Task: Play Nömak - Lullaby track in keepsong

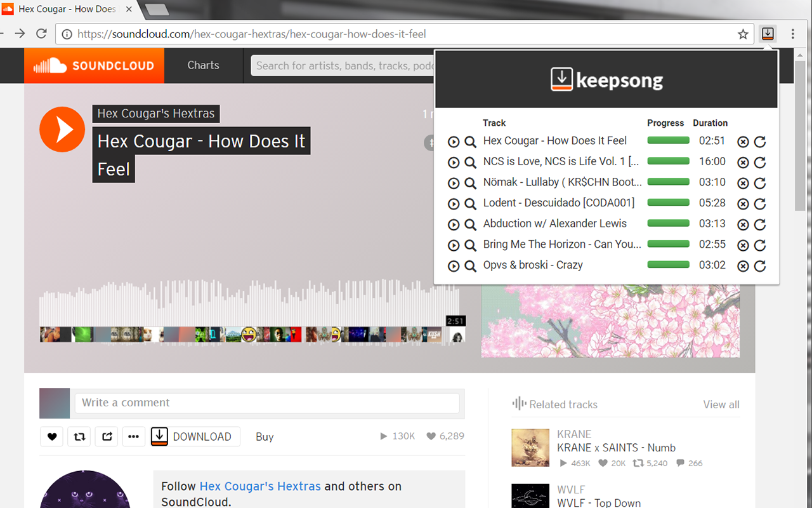Action: (x=454, y=184)
